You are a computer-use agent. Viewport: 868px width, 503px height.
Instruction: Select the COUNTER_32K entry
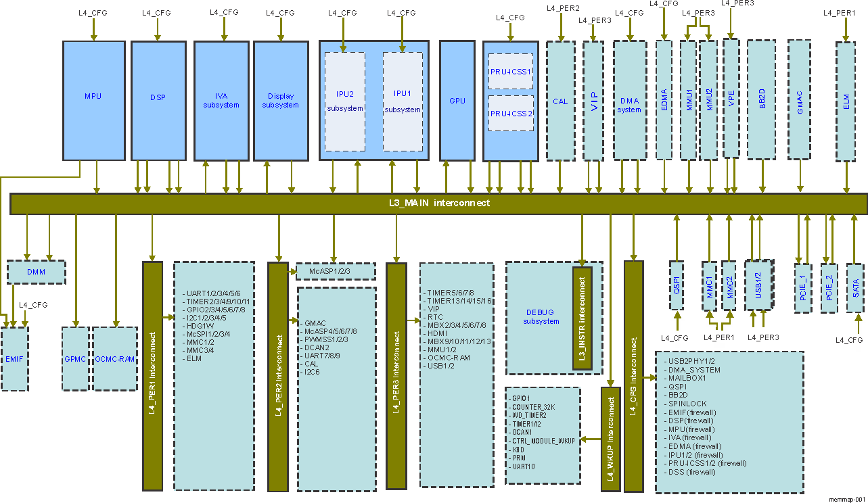pyautogui.click(x=534, y=407)
